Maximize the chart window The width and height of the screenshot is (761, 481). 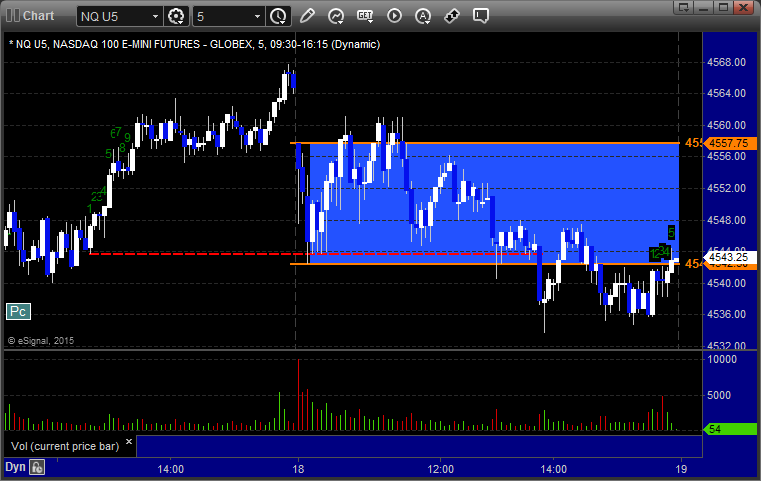[x=724, y=7]
